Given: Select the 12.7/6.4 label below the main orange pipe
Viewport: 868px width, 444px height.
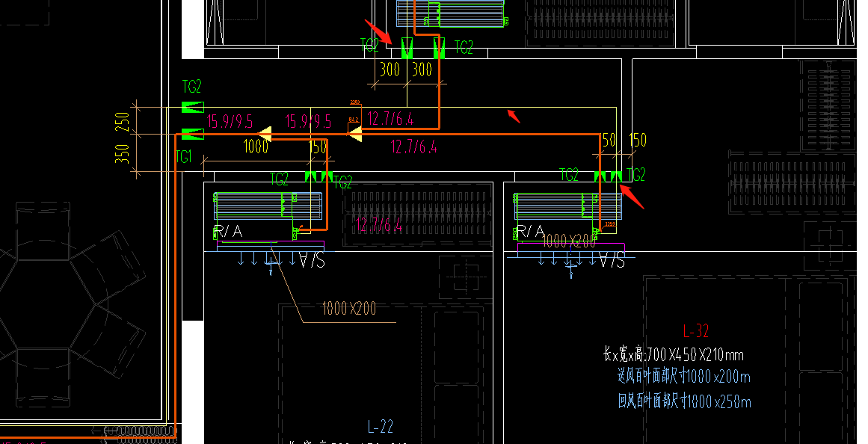Looking at the screenshot, I should (413, 147).
